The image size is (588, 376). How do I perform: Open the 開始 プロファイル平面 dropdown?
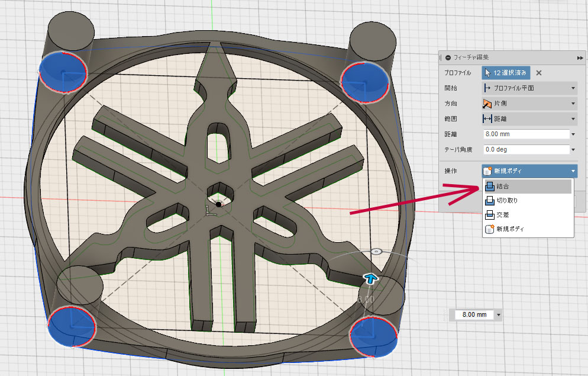[x=529, y=88]
